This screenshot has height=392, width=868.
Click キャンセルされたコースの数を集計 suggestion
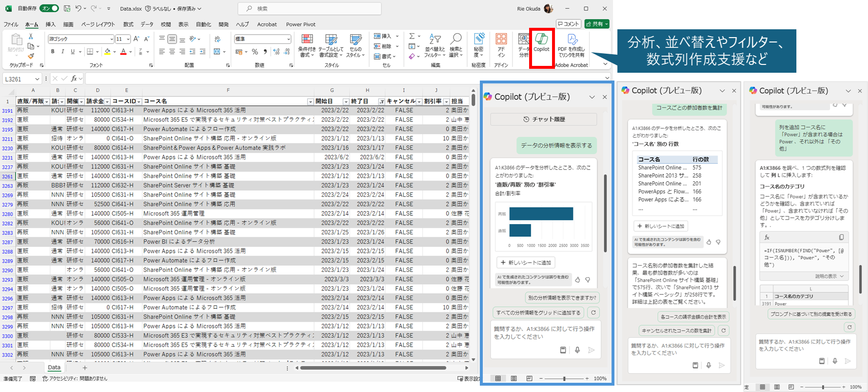[677, 330]
